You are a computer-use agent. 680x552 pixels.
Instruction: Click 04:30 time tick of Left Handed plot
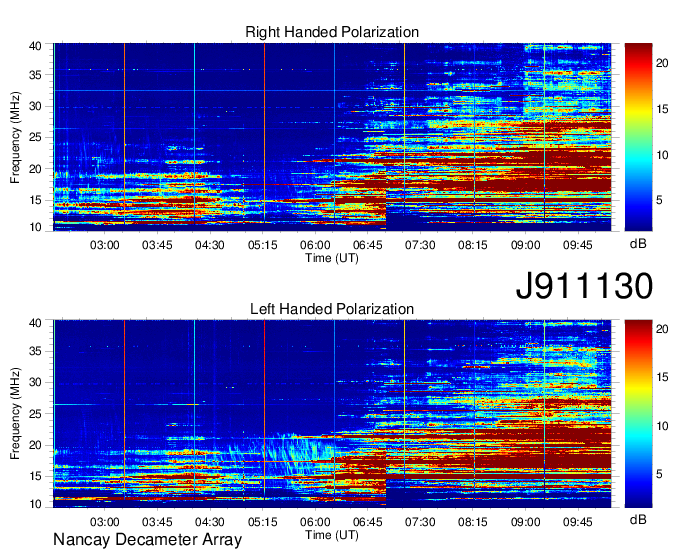(209, 522)
